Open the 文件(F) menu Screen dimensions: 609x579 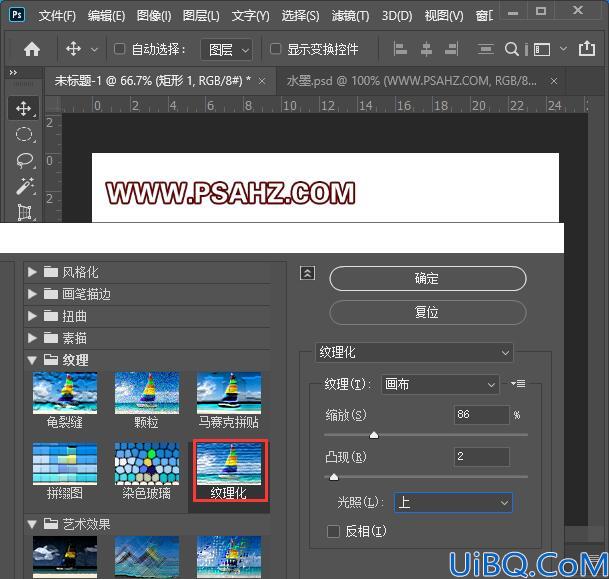[x=57, y=16]
